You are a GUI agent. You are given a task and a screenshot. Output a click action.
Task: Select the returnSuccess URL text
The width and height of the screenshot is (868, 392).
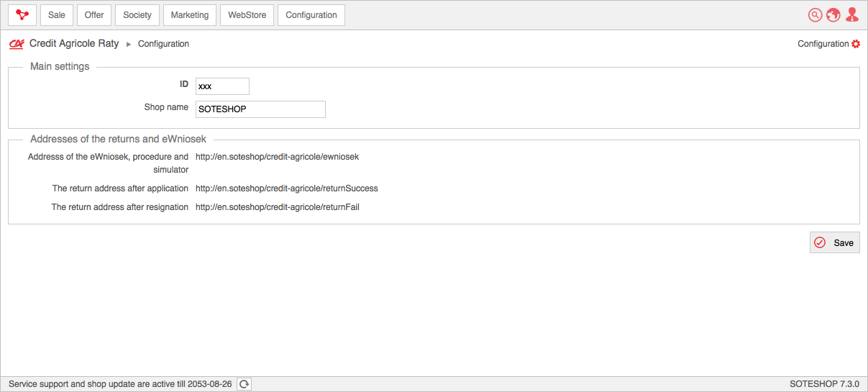287,188
